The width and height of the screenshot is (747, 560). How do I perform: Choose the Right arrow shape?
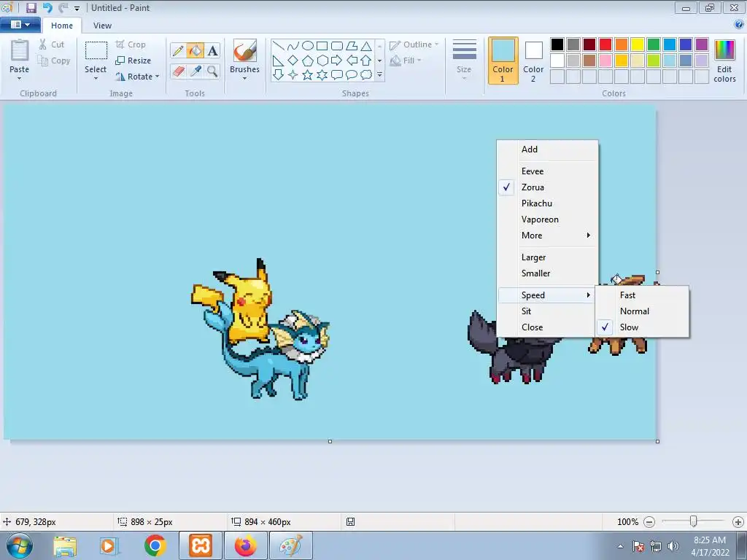pyautogui.click(x=337, y=61)
